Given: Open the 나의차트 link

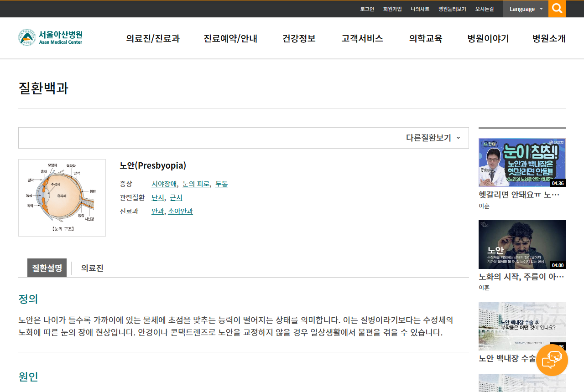Looking at the screenshot, I should 420,9.
